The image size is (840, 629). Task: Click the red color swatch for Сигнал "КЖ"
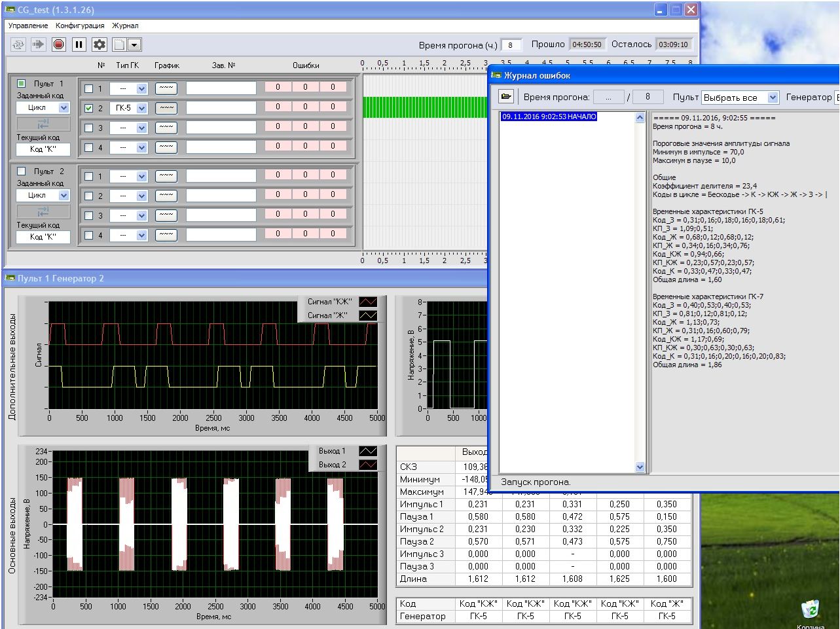click(x=368, y=302)
